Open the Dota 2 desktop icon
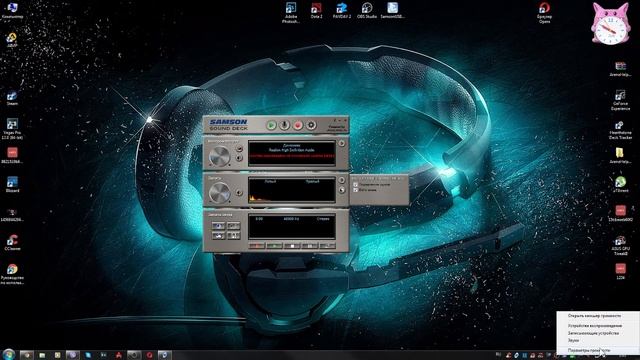 click(x=316, y=10)
